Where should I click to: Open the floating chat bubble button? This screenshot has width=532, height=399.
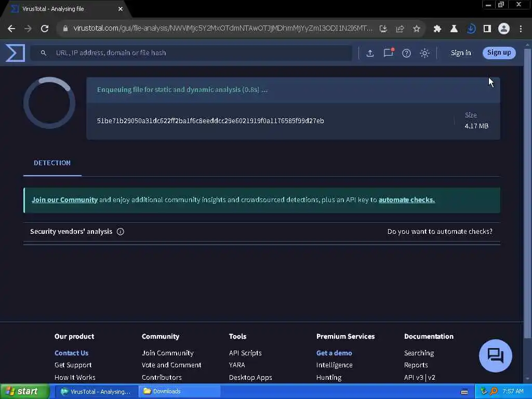coord(495,355)
